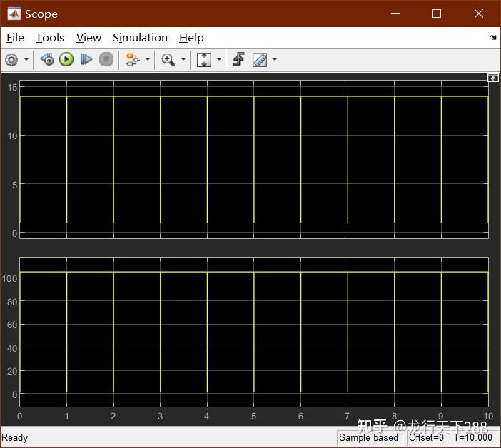Click the Ready status text
501x448 pixels.
pos(15,437)
